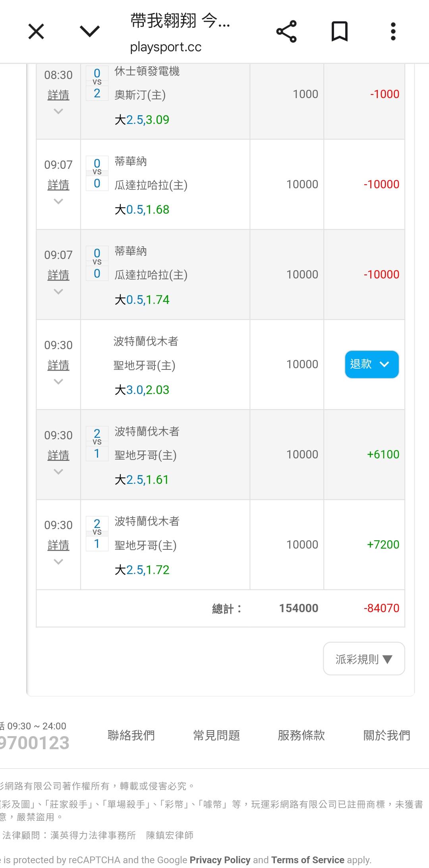Open Google's Terms of Service link

tap(307, 860)
